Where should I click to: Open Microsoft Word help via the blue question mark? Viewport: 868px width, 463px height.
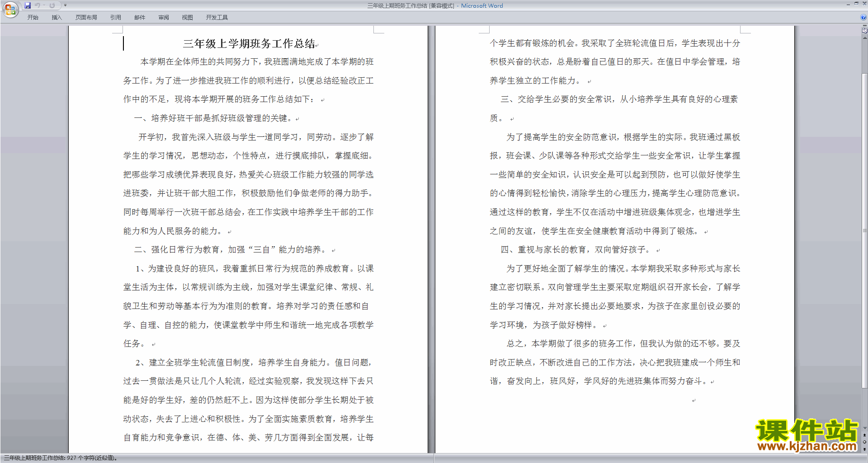click(x=863, y=17)
